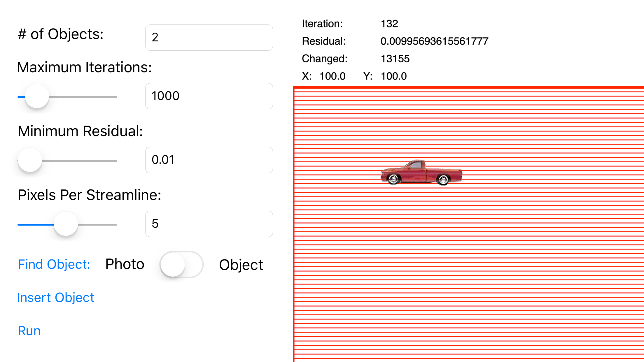
Task: Click the "Object" label right of the switch
Action: tap(241, 265)
